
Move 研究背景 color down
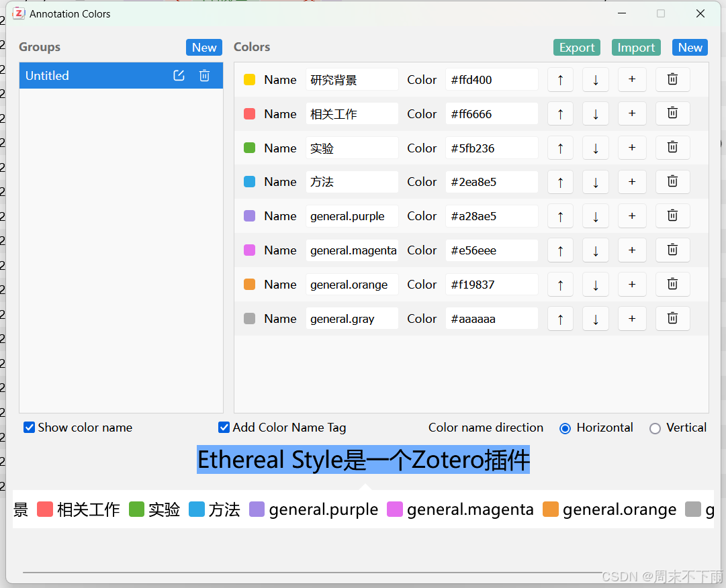click(596, 80)
